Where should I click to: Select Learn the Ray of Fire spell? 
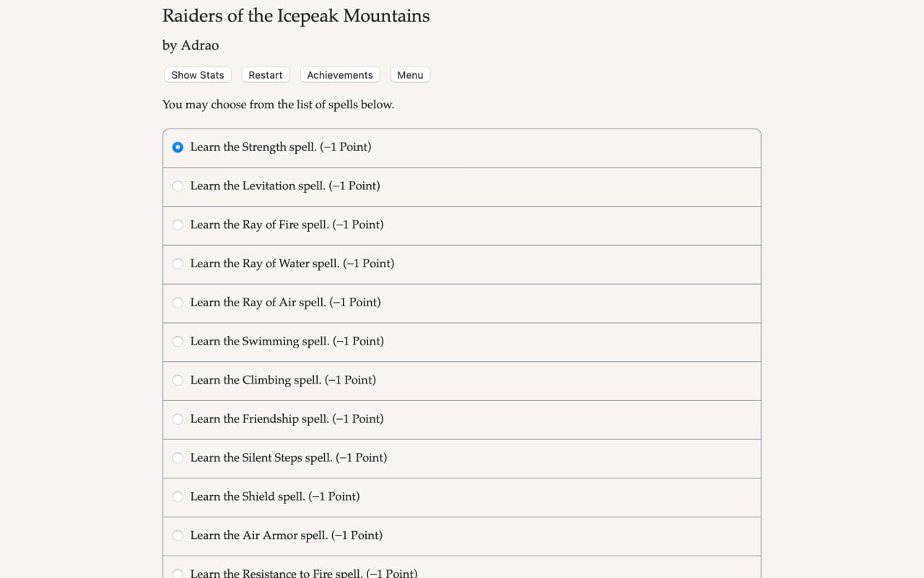pyautogui.click(x=178, y=225)
